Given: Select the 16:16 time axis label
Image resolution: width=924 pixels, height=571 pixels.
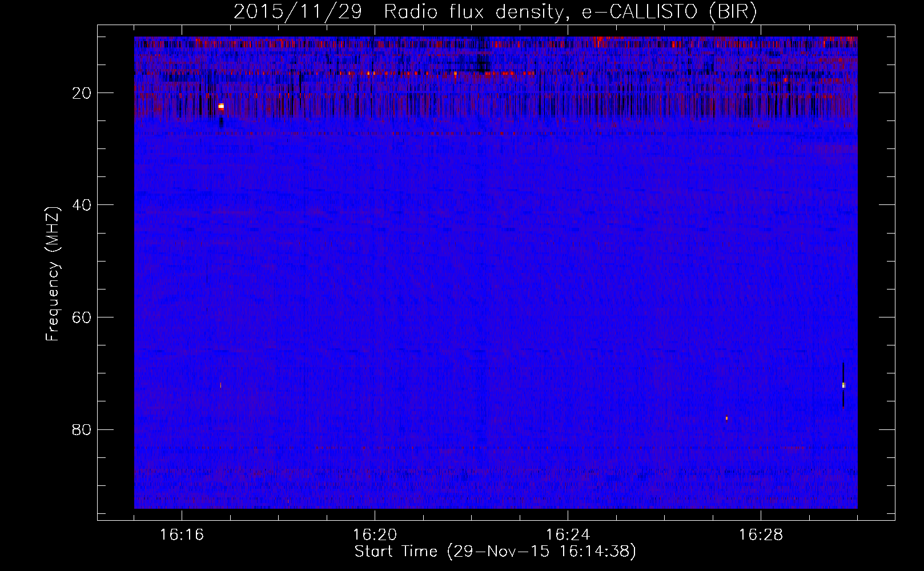Looking at the screenshot, I should (182, 535).
